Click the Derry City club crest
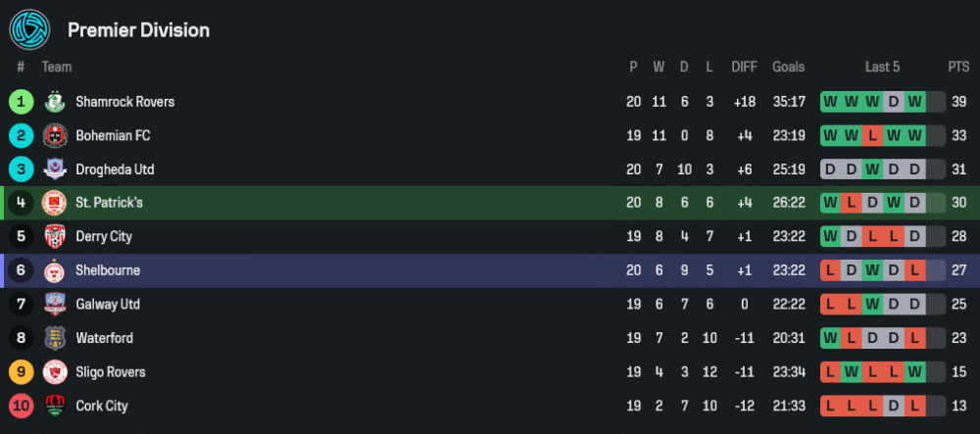 tap(54, 237)
